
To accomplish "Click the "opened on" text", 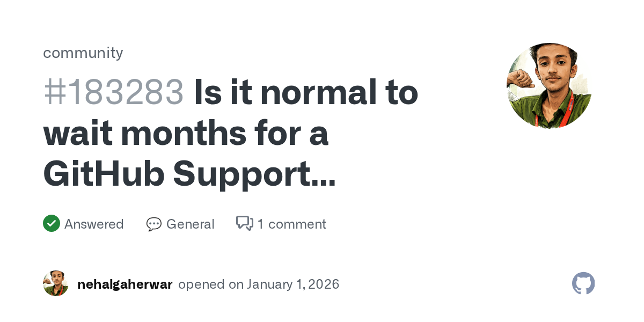I will click(210, 284).
